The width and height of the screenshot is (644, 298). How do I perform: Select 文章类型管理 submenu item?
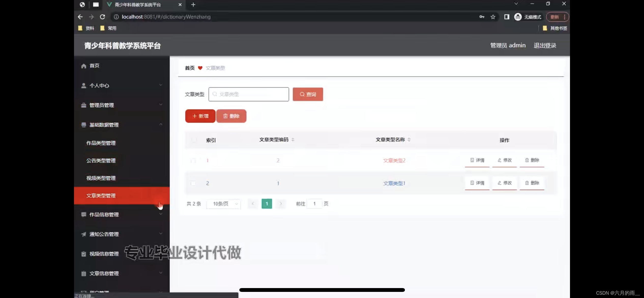point(122,196)
